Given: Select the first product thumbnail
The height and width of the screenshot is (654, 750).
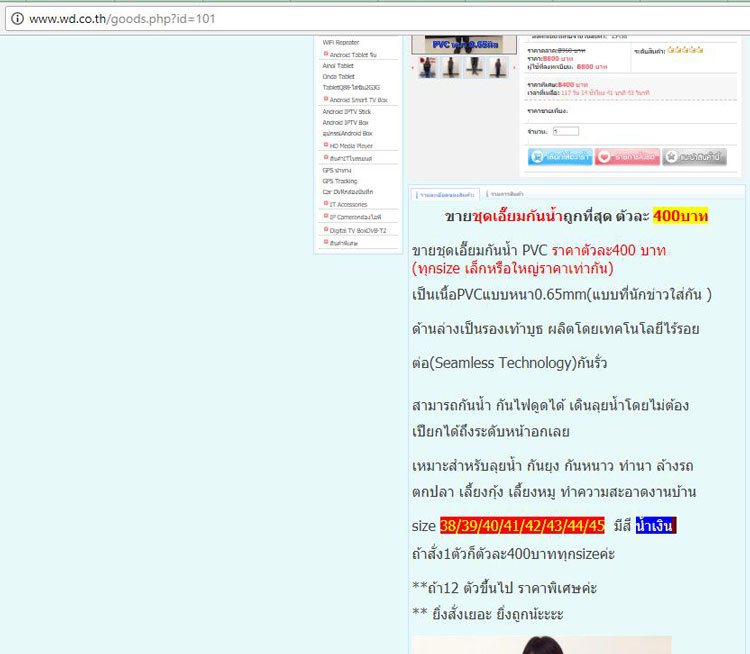Looking at the screenshot, I should click(428, 68).
